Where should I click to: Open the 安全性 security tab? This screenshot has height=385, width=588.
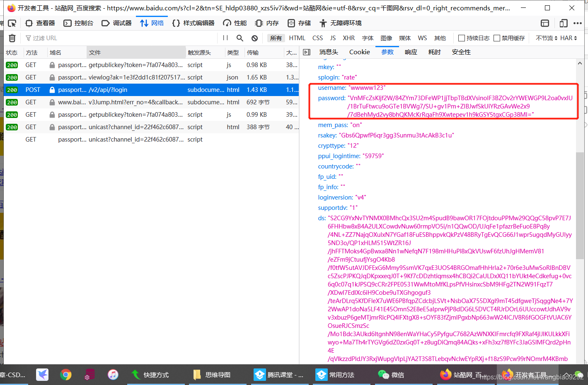pos(461,52)
